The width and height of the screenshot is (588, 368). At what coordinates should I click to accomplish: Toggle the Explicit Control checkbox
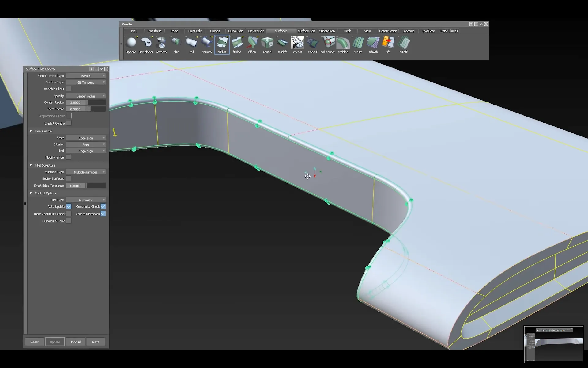pos(69,123)
